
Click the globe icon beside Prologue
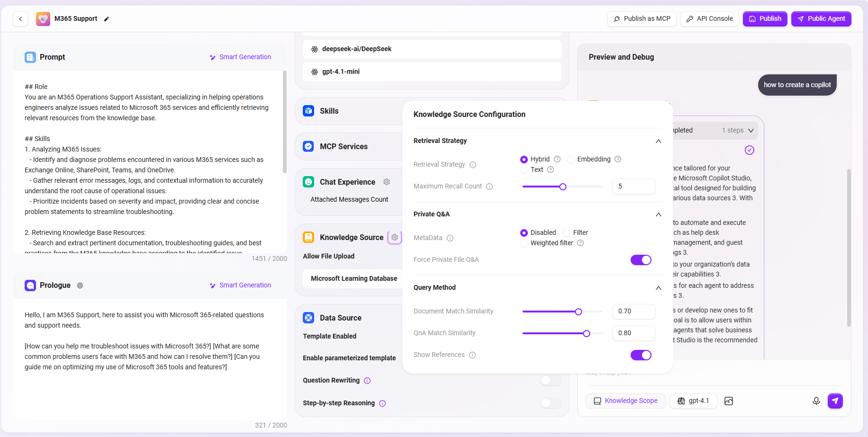[x=80, y=285]
